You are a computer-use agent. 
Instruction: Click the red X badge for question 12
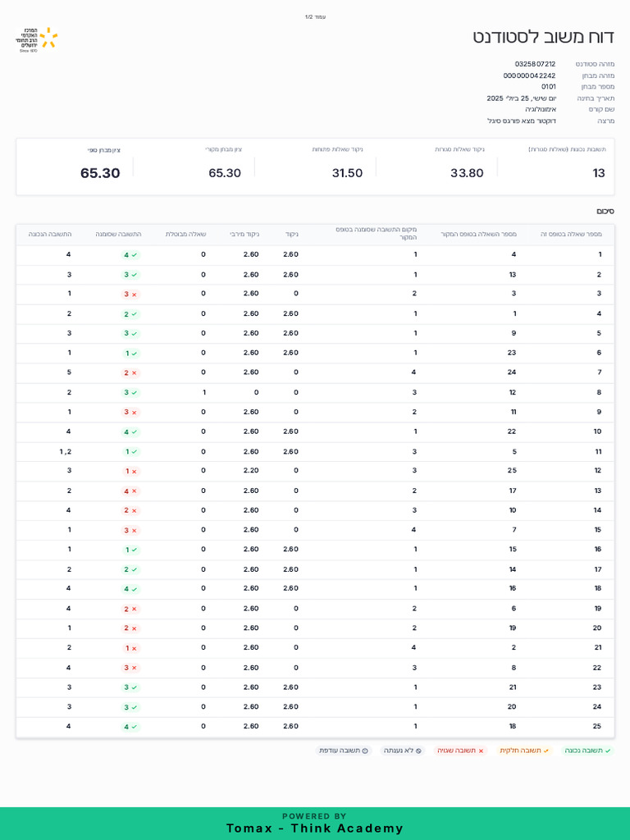[x=130, y=472]
